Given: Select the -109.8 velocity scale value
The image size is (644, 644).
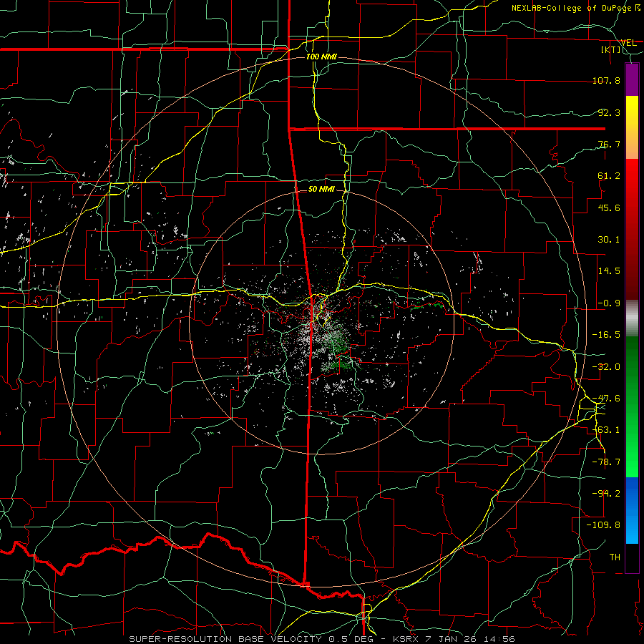Looking at the screenshot, I should 603,525.
